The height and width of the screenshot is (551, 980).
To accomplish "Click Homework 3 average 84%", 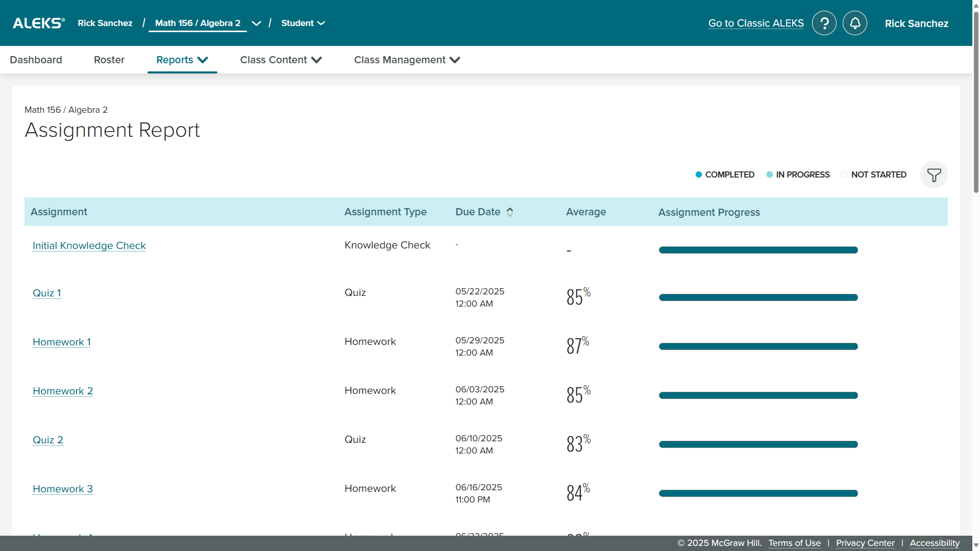I will point(578,492).
